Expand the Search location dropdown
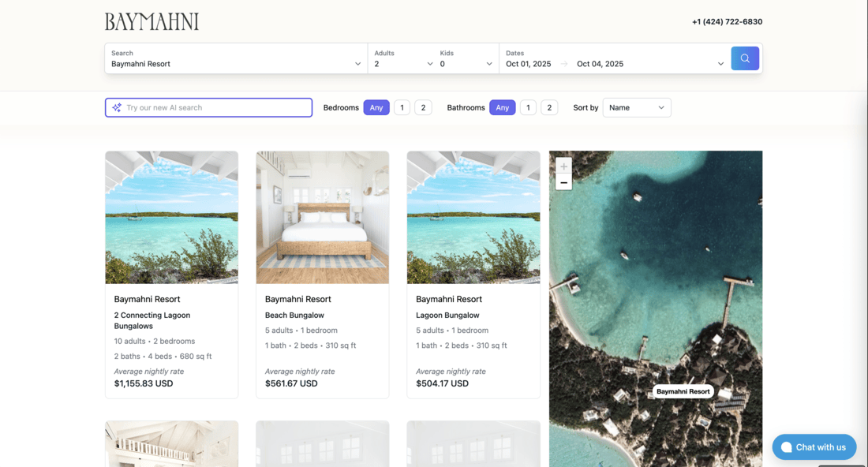This screenshot has width=868, height=467. (235, 64)
